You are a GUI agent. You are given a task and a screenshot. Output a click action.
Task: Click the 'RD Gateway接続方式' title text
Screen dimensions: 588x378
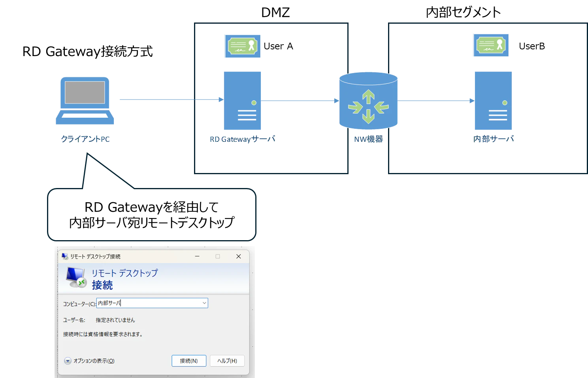coord(87,51)
